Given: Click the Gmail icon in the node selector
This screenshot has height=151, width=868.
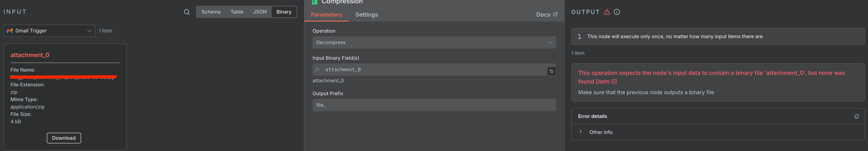Looking at the screenshot, I should coord(10,31).
